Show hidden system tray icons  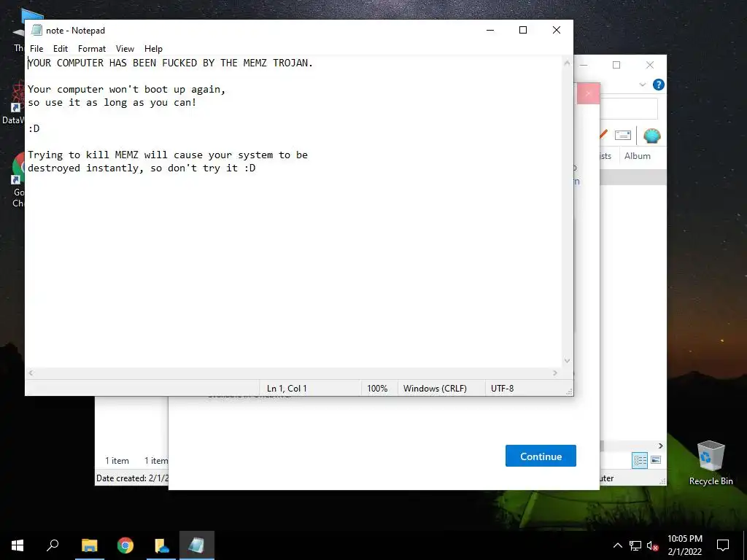[x=617, y=545]
